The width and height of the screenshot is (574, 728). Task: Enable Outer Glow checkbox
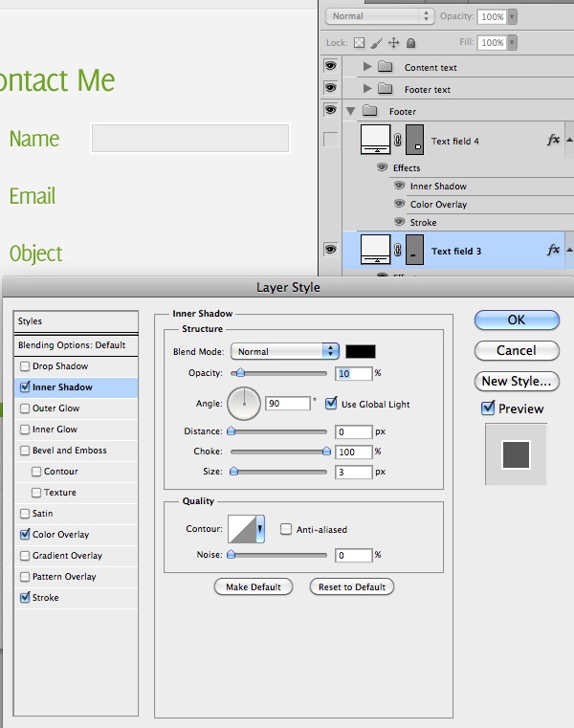[25, 408]
